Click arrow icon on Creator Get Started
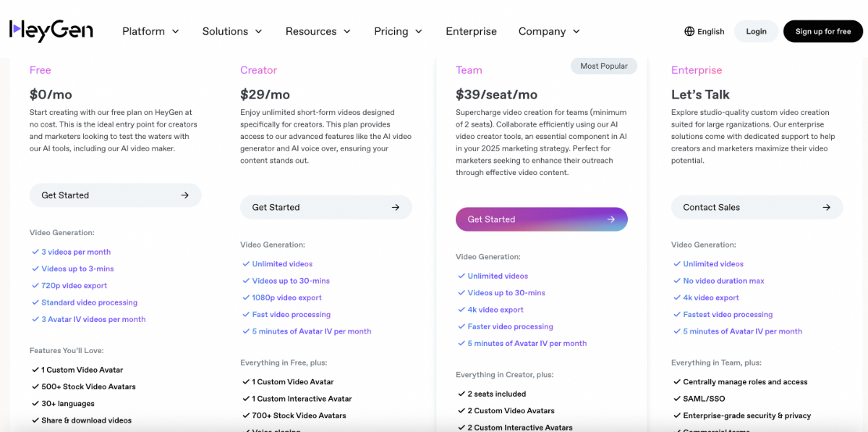Viewport: 868px width, 432px height. (396, 208)
